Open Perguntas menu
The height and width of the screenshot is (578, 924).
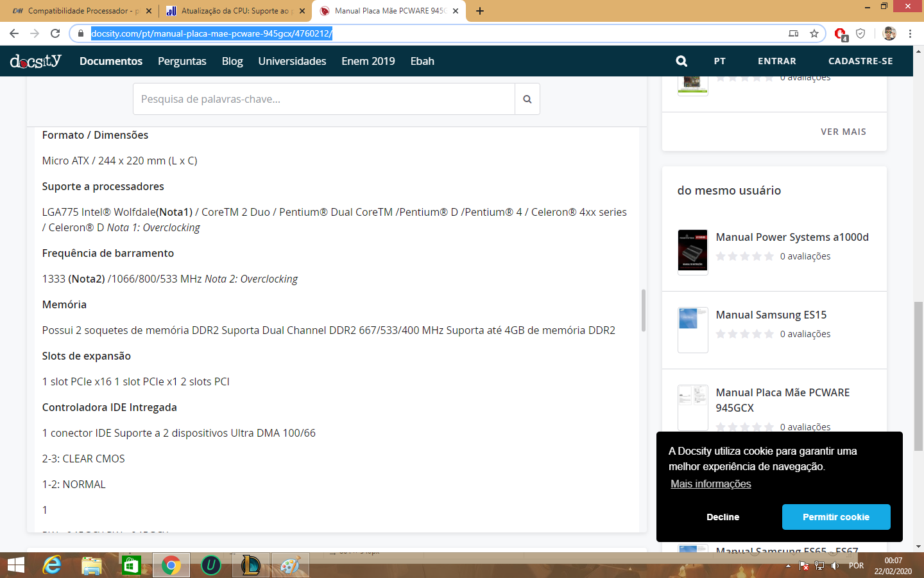click(182, 61)
